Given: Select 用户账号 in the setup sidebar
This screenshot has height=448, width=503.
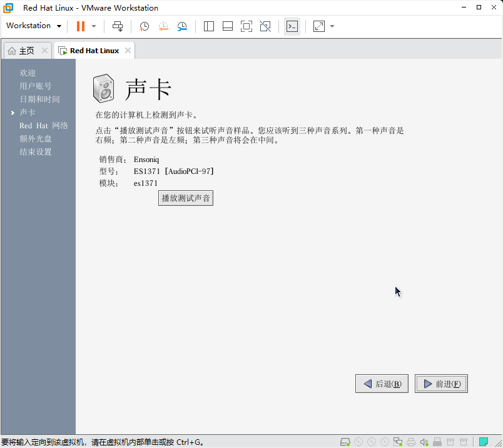Looking at the screenshot, I should [x=36, y=86].
